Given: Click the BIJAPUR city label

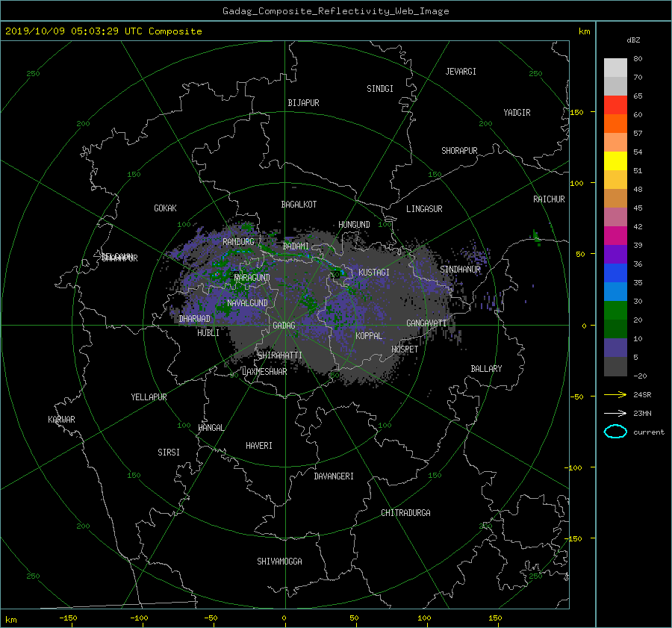Looking at the screenshot, I should coord(303,103).
